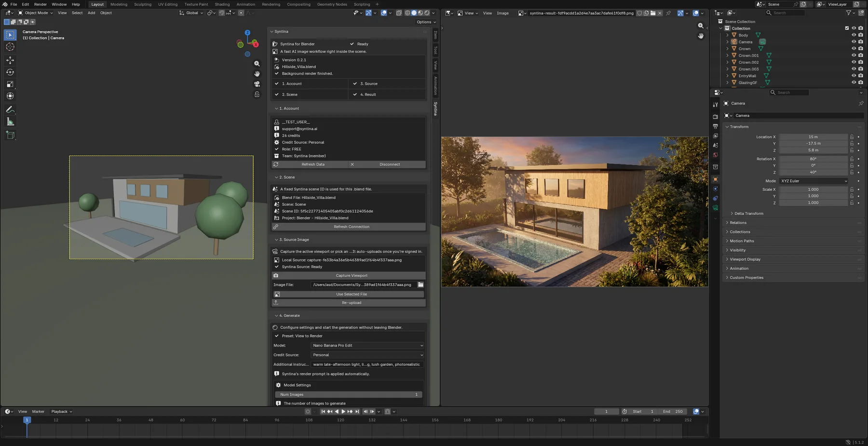The height and width of the screenshot is (446, 868).
Task: Toggle the viewport lock-camera-to-view icon
Action: [257, 95]
